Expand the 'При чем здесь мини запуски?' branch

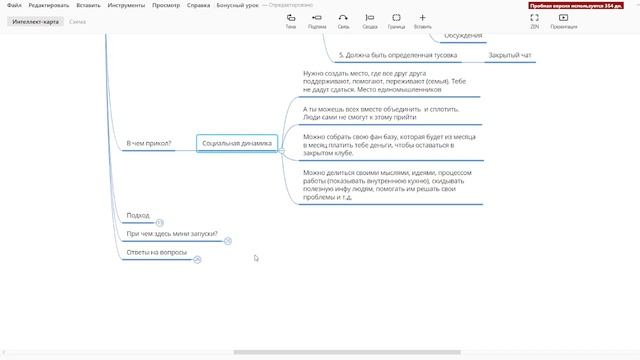coord(228,241)
